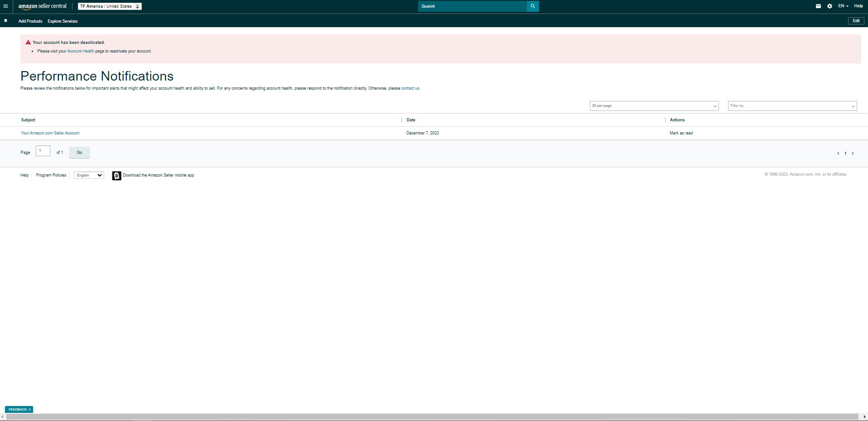Click the Performance Notifications heading
Screen dimensions: 868x421
pos(97,76)
